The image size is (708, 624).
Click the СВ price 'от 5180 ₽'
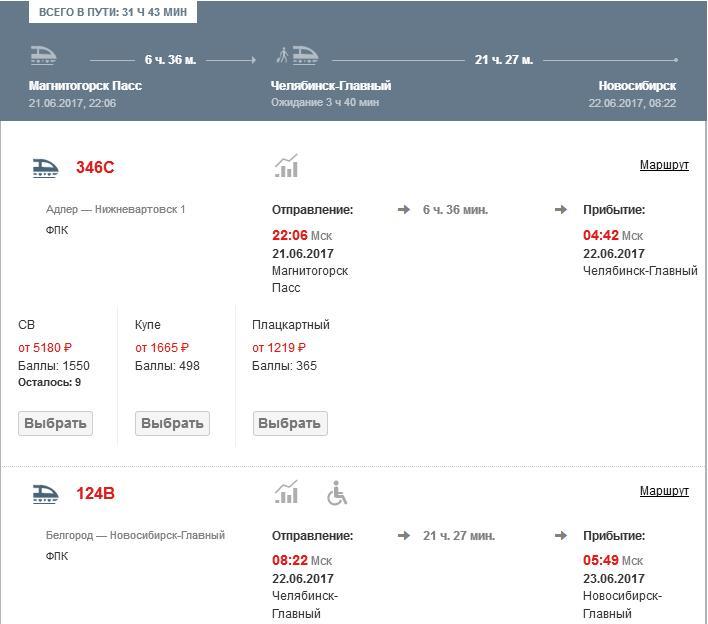click(x=45, y=348)
